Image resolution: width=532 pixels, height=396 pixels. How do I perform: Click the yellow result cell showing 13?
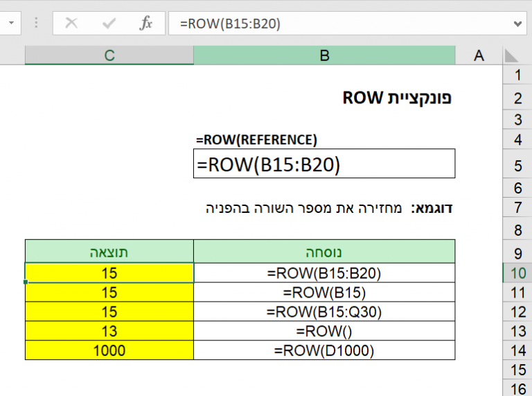(109, 331)
